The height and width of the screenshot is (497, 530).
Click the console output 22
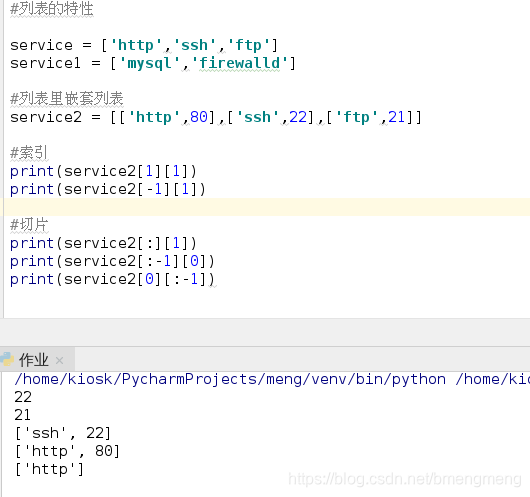tap(23, 397)
